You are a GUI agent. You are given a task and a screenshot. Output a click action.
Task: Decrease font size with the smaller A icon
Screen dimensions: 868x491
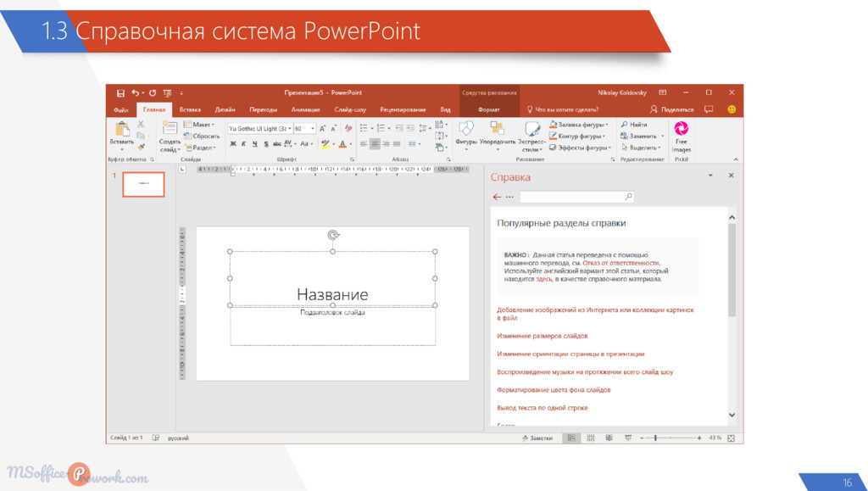click(334, 128)
